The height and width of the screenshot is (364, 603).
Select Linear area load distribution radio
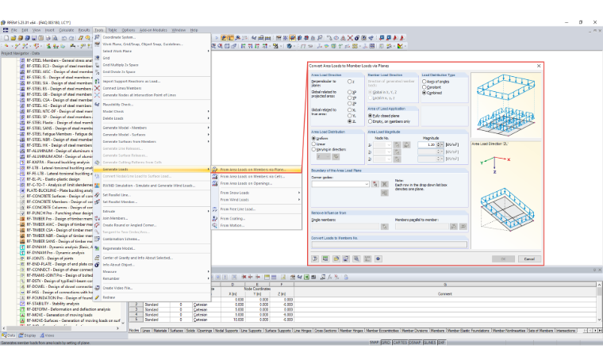click(313, 144)
